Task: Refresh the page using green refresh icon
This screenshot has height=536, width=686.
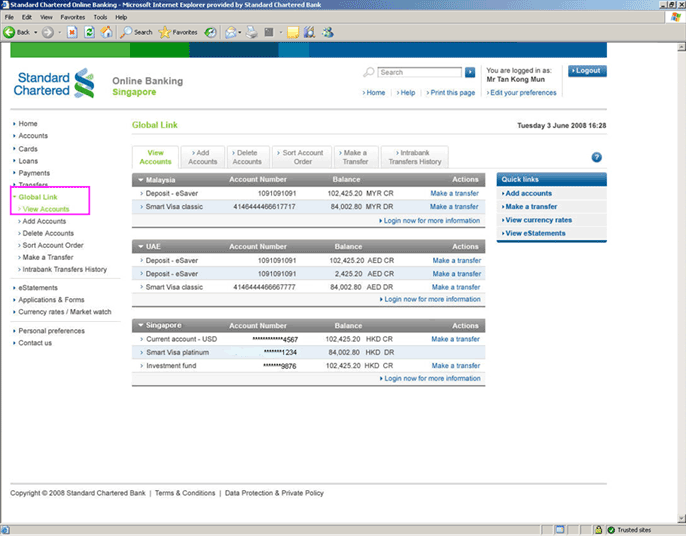Action: [89, 32]
